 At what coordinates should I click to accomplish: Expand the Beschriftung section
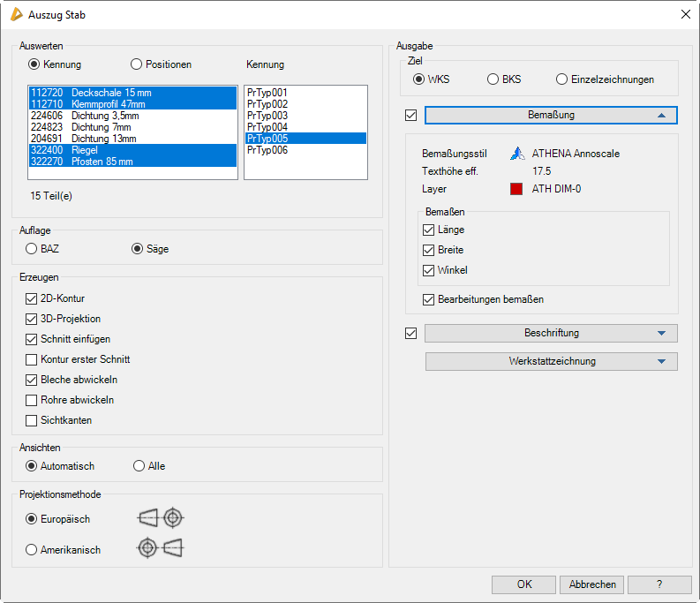pyautogui.click(x=551, y=333)
